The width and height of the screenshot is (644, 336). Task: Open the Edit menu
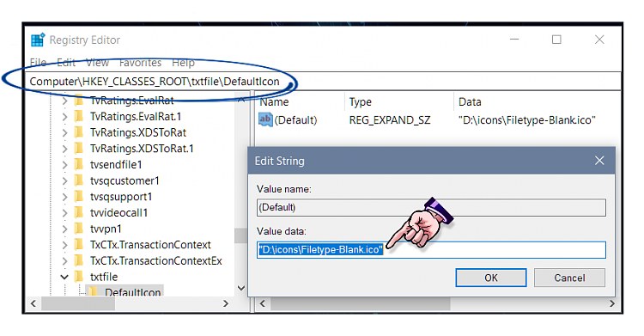click(x=66, y=63)
